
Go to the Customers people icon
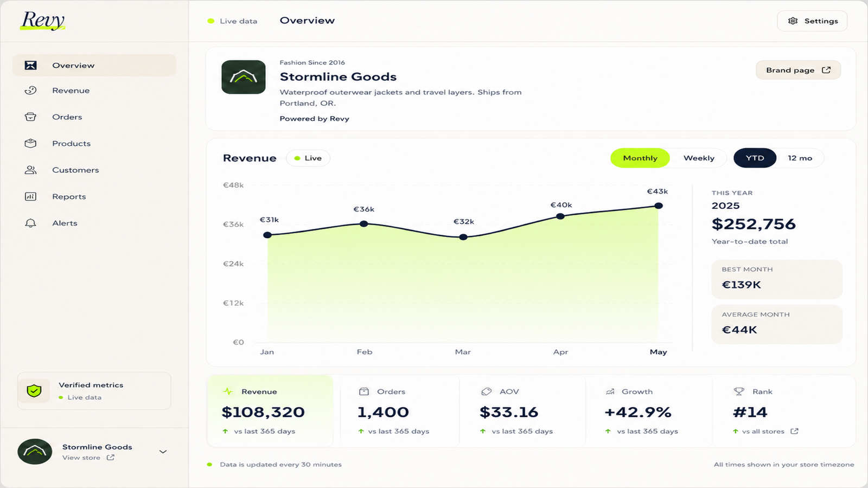click(30, 170)
